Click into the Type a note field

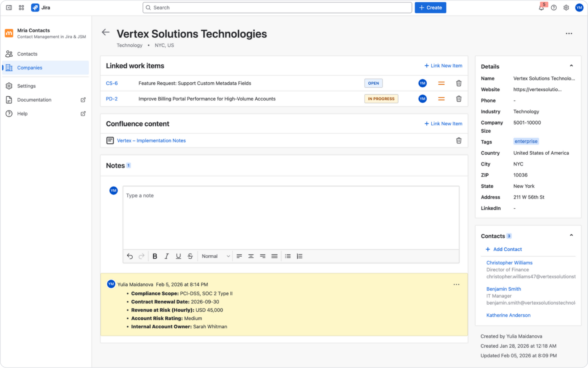coord(291,216)
